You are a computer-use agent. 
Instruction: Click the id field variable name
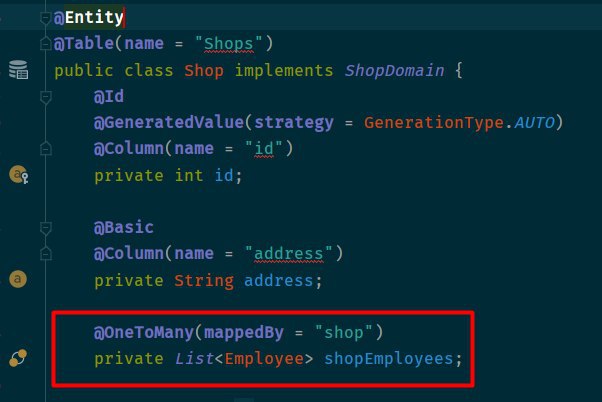(x=224, y=175)
